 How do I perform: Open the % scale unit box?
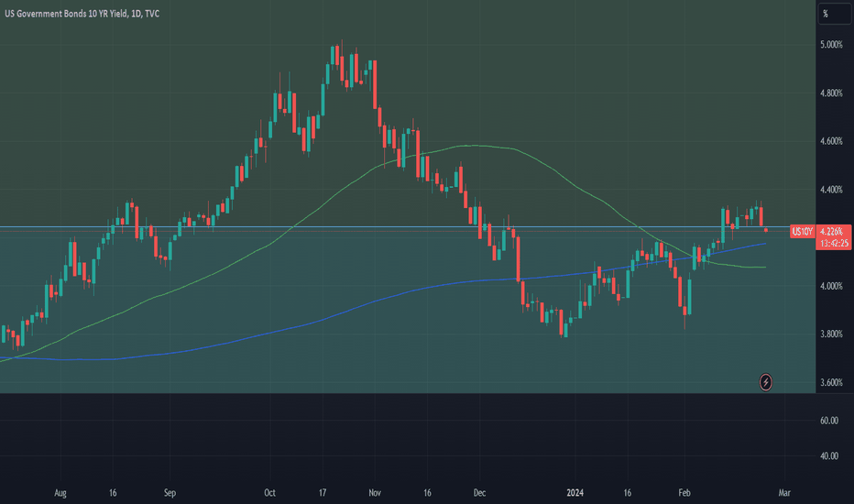coord(834,14)
